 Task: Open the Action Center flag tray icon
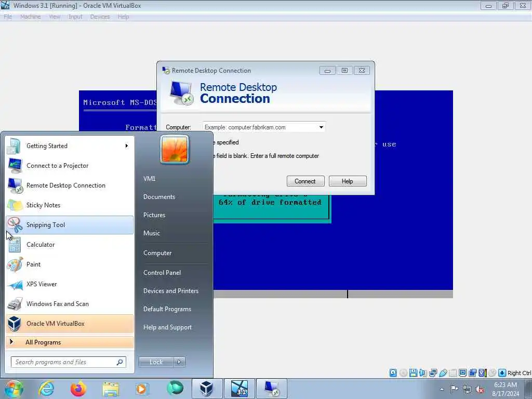point(454,389)
